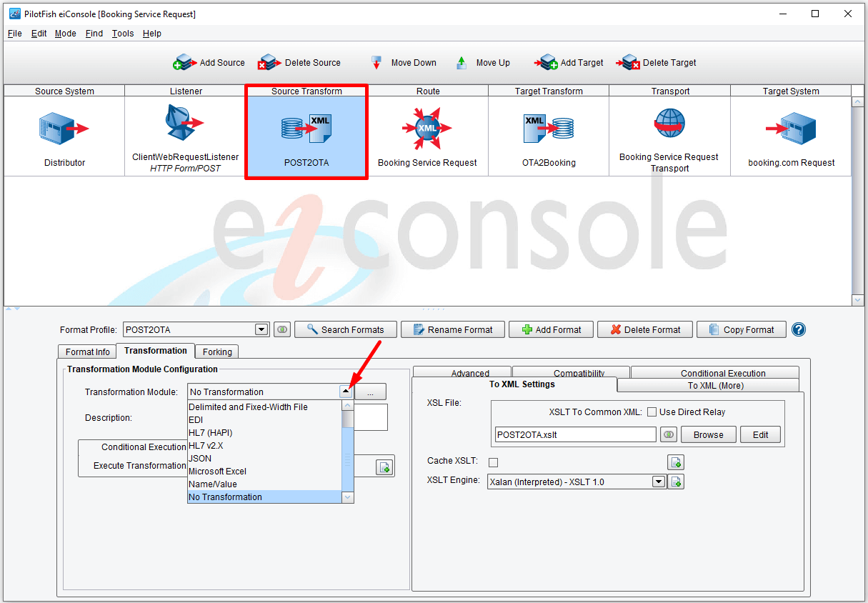Click the Delete Target toolbar icon

point(628,63)
